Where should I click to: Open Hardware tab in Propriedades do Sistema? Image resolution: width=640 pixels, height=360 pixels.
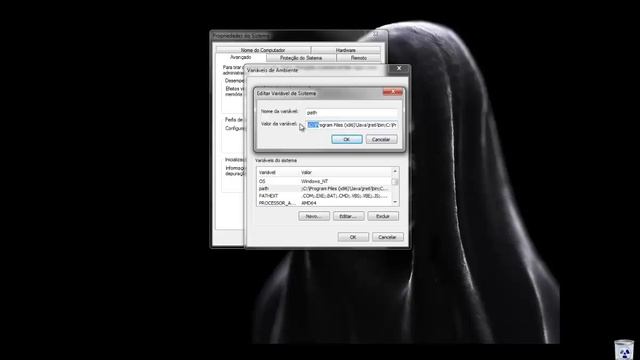[346, 50]
